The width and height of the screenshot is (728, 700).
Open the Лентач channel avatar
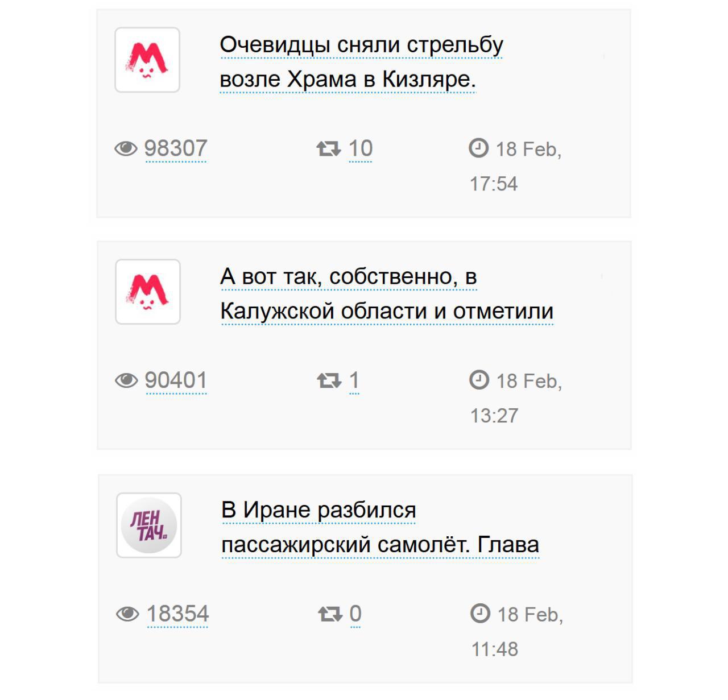(x=149, y=525)
